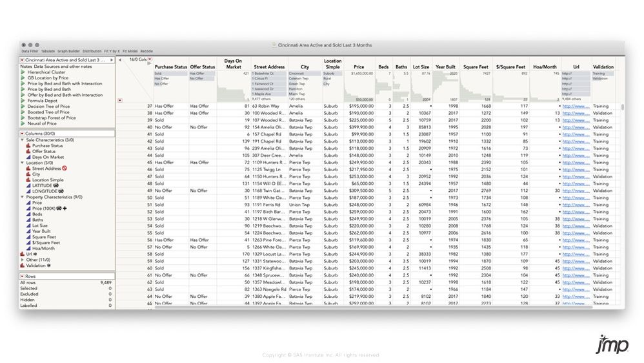Open the URL link in row 45
644x363 pixels.
click(576, 162)
